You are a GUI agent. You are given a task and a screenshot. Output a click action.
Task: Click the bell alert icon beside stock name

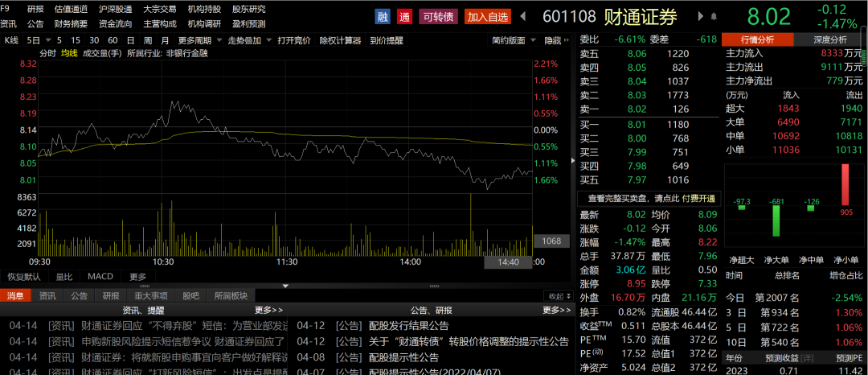pyautogui.click(x=714, y=17)
